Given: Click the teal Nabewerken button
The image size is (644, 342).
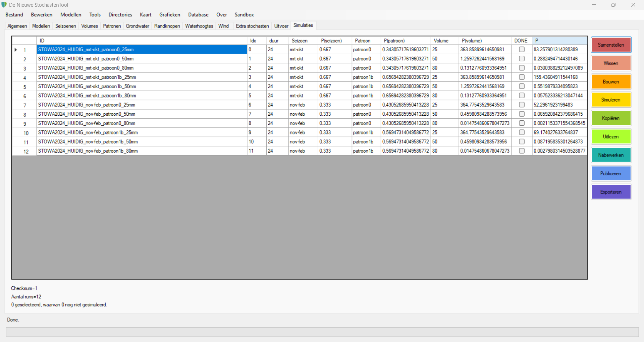Looking at the screenshot, I should tap(611, 155).
